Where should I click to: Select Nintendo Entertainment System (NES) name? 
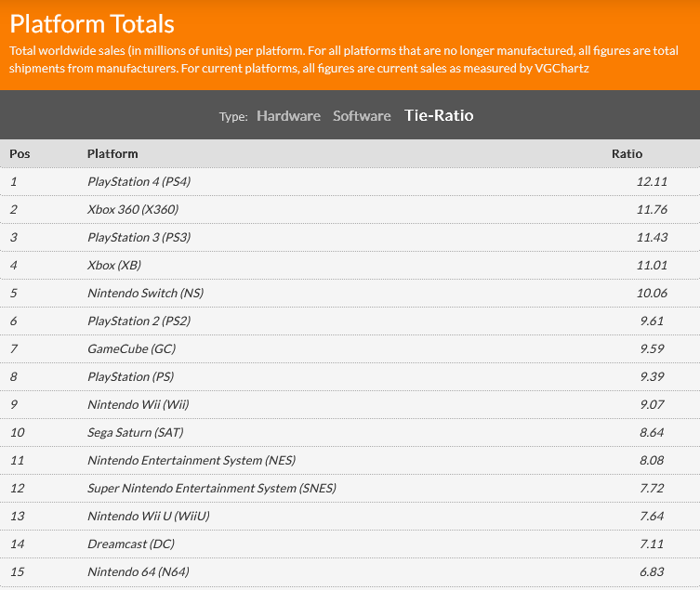coord(192,461)
